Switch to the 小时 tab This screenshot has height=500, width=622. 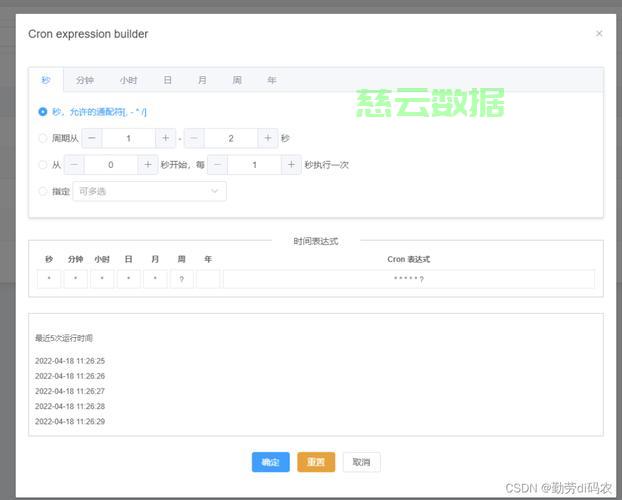pos(128,80)
